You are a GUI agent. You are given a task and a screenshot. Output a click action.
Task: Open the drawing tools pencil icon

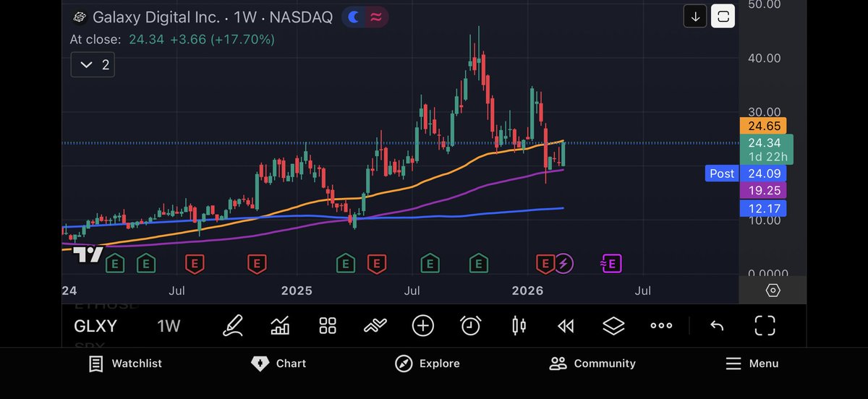[x=233, y=326]
